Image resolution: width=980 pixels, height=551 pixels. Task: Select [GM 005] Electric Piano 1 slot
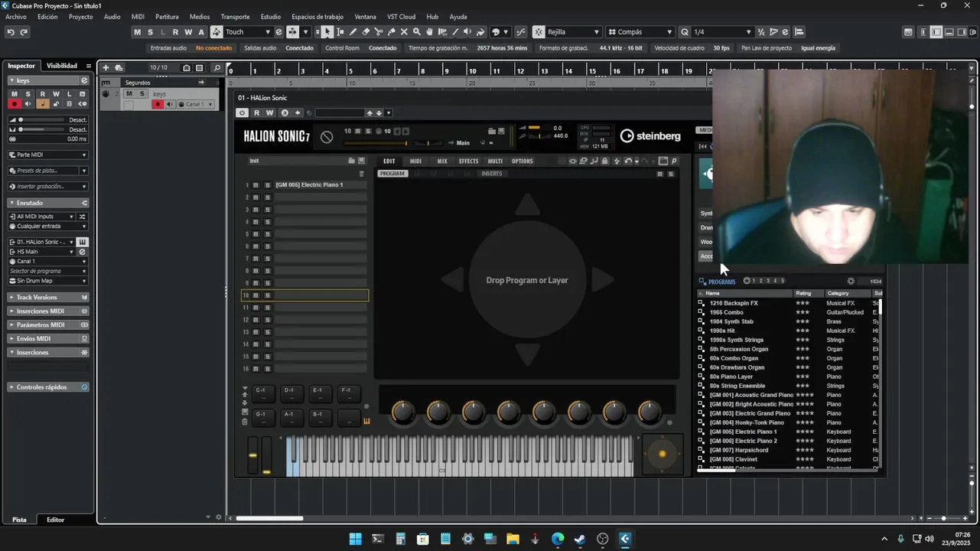pyautogui.click(x=320, y=185)
